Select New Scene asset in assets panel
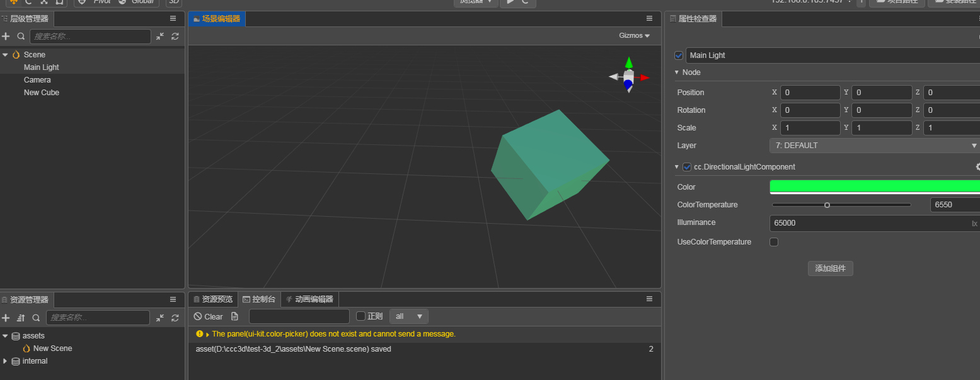Viewport: 980px width, 380px height. point(53,348)
